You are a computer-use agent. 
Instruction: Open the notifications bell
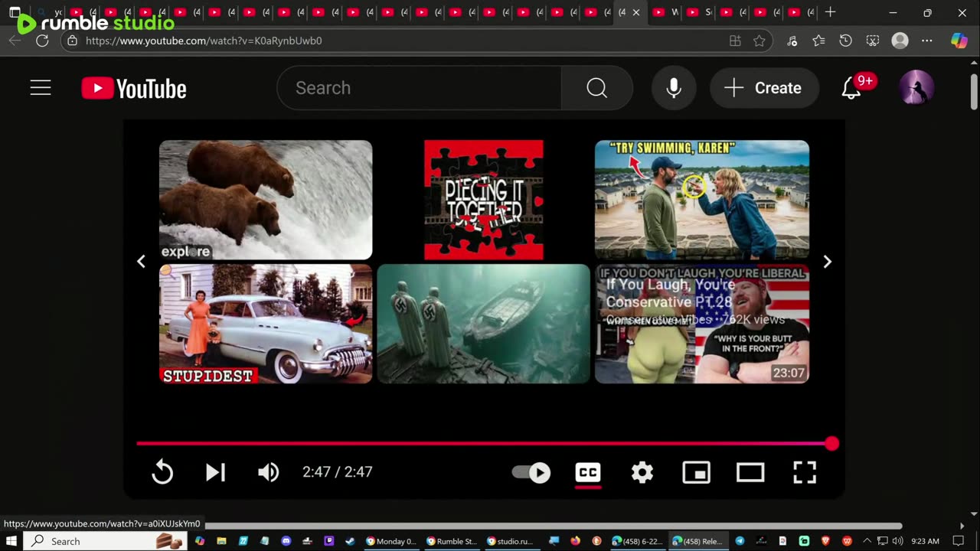coord(851,88)
